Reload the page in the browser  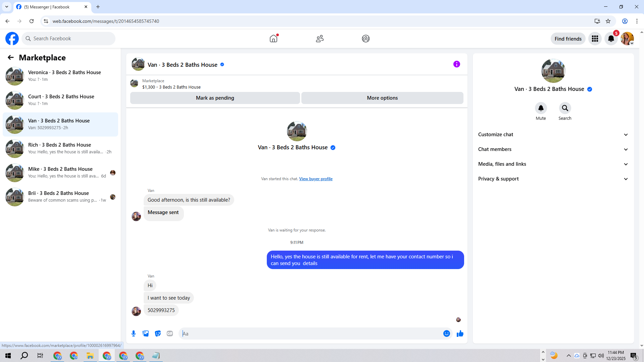(32, 21)
